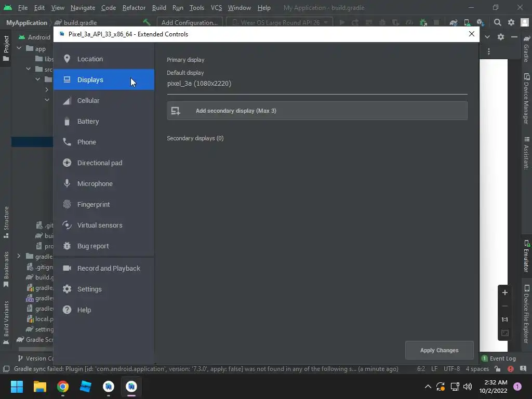532x399 pixels.
Task: Select the Android project view dropdown
Action: click(x=35, y=37)
